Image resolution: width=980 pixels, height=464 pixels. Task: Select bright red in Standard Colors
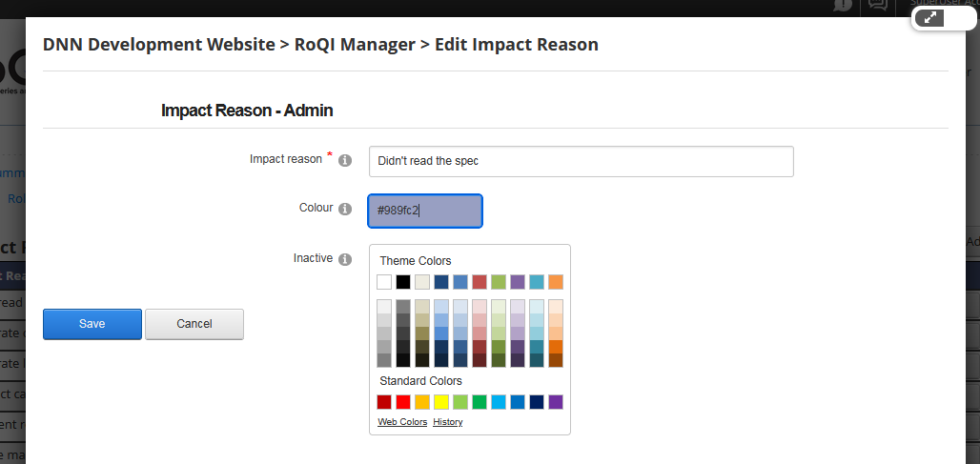[403, 402]
